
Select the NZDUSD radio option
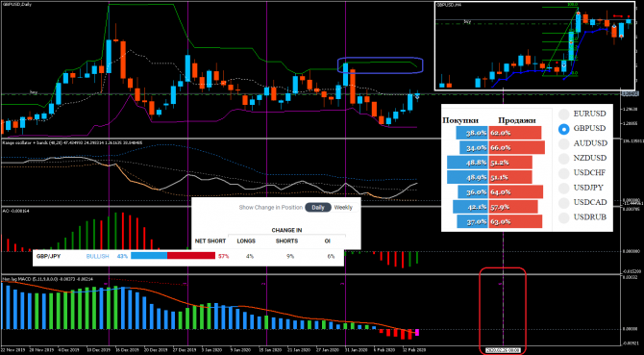point(564,158)
